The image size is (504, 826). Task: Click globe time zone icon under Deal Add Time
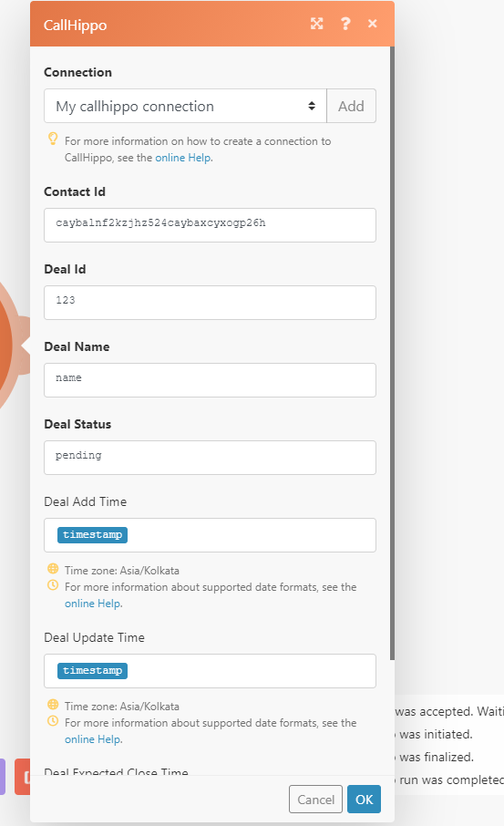tap(53, 568)
